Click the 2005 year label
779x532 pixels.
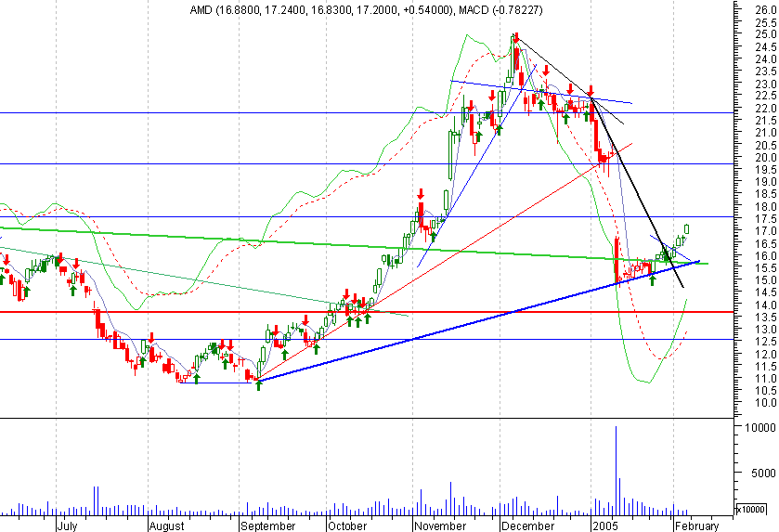pos(604,526)
